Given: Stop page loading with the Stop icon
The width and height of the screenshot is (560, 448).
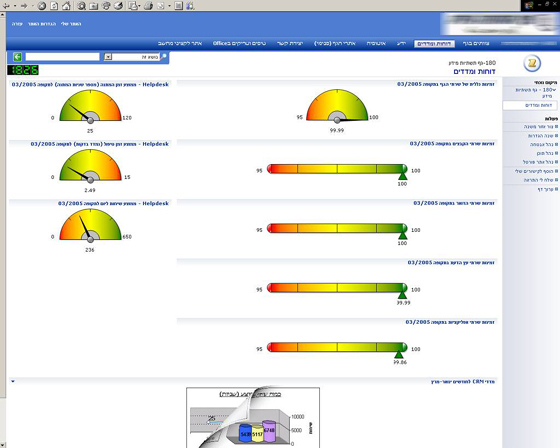Looking at the screenshot, I should [x=42, y=6].
